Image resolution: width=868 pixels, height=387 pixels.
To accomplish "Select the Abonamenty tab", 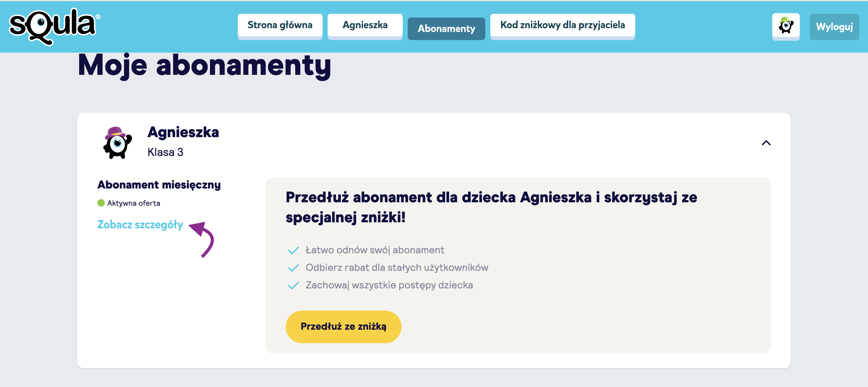I will click(x=446, y=29).
